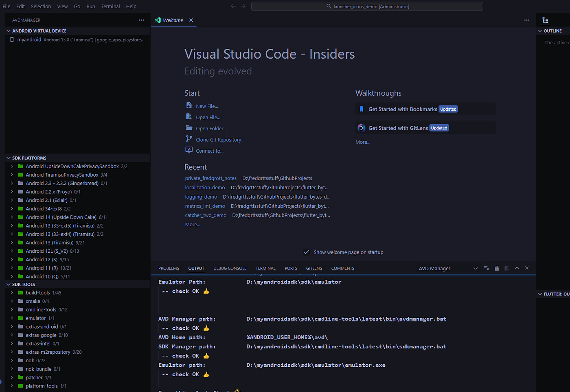
Task: Select myandroid virtual device row
Action: tap(77, 39)
